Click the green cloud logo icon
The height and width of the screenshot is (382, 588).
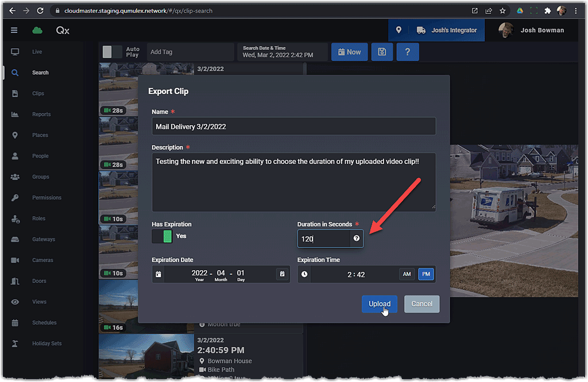tap(37, 30)
